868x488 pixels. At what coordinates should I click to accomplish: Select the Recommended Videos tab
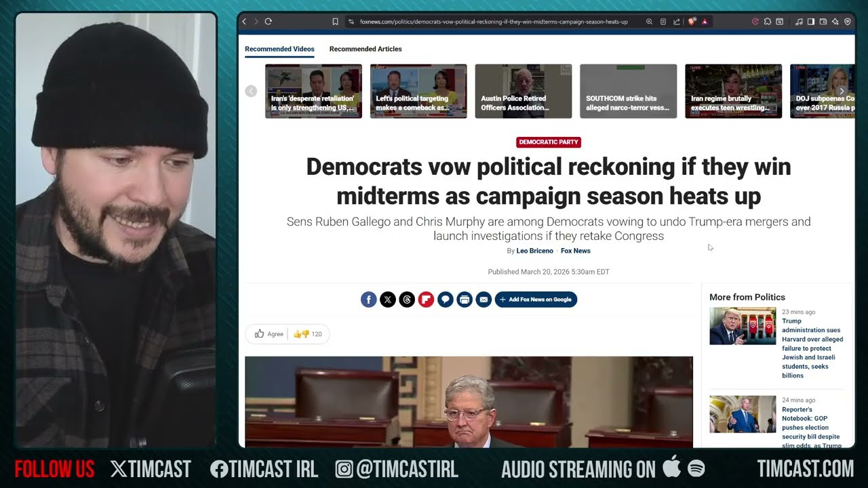coord(279,49)
